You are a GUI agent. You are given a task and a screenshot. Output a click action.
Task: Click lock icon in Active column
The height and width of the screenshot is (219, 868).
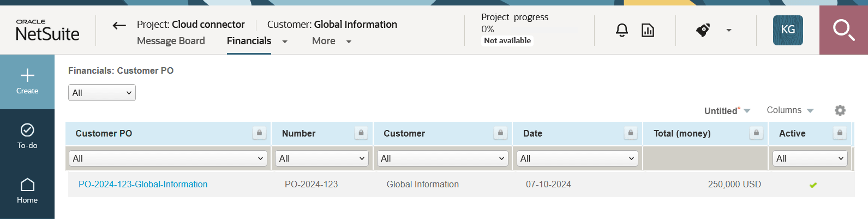coord(840,133)
